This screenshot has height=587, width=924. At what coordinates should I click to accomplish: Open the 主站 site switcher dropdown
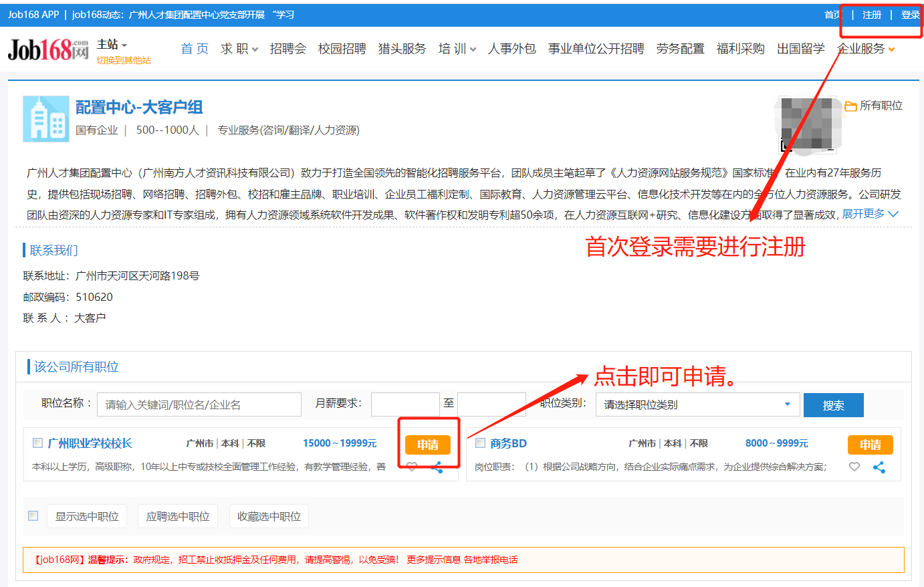112,44
